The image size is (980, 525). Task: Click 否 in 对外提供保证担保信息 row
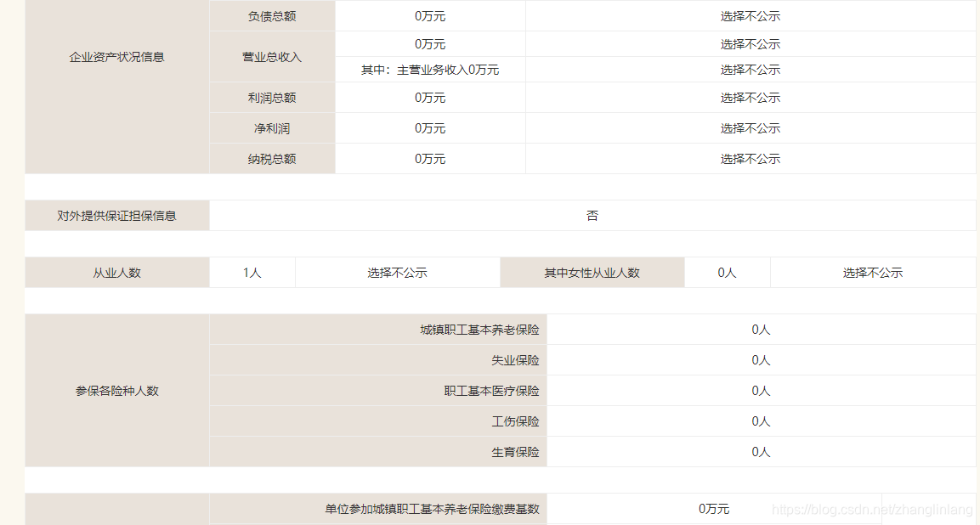point(592,215)
